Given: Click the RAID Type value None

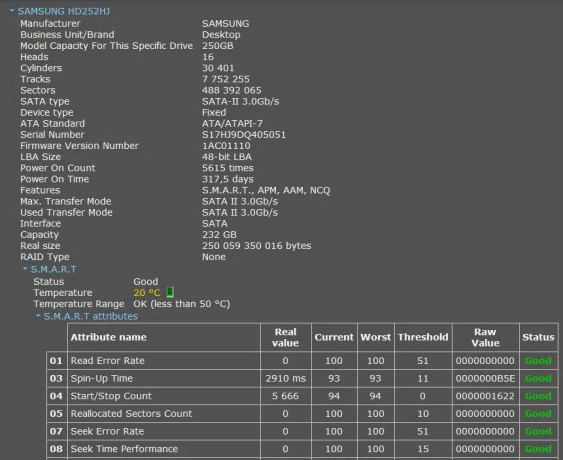Looking at the screenshot, I should (x=214, y=257).
